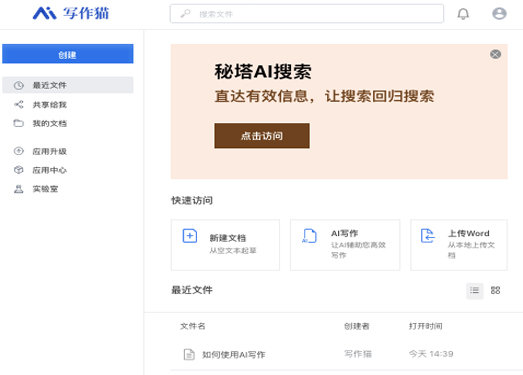Click the AI写作 quick access card
Viewport: 523px width, 375px height.
[x=345, y=245]
